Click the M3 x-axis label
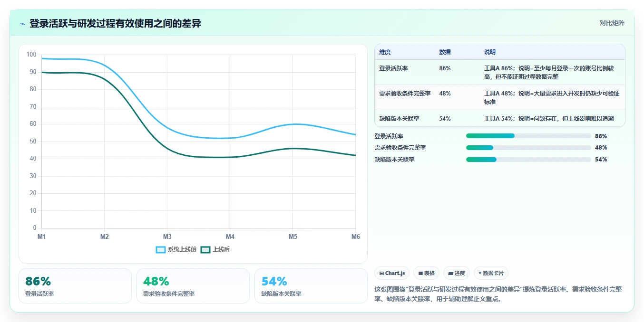644x322 pixels. [167, 237]
